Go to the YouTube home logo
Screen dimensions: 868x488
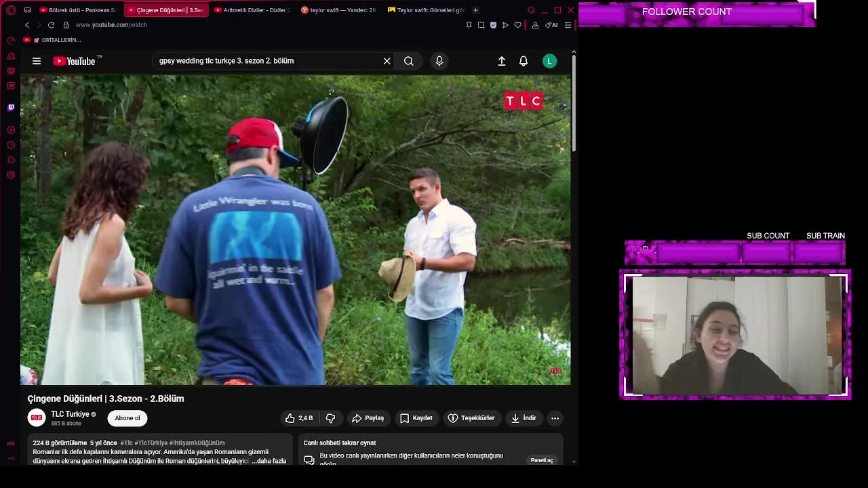[x=74, y=61]
